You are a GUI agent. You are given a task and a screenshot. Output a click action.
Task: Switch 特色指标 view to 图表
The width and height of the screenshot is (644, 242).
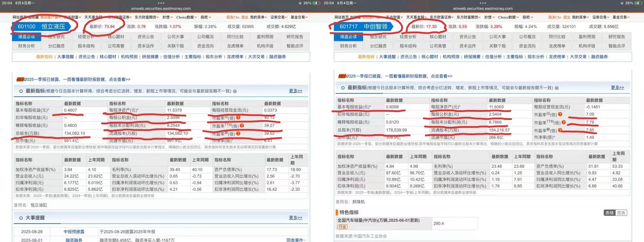tap(621, 213)
